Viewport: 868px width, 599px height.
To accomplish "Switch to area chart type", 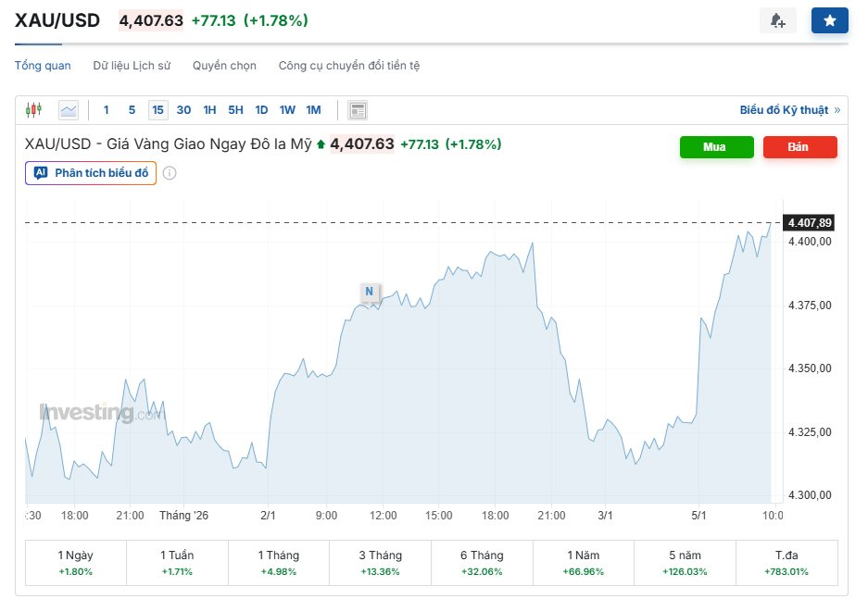I will (x=69, y=110).
